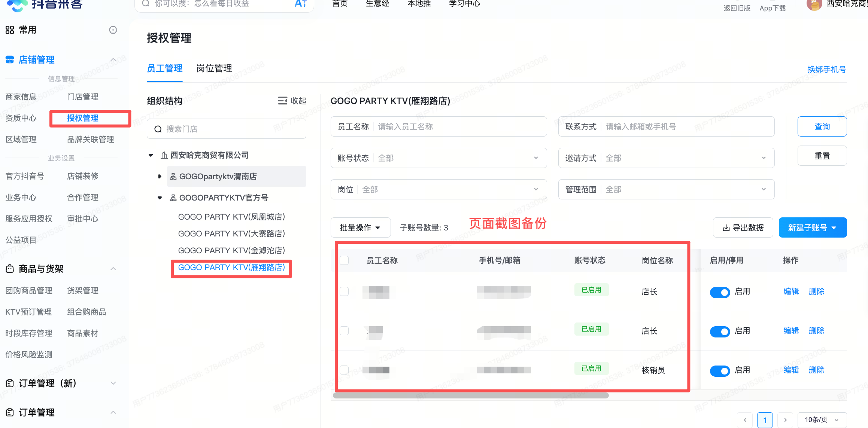This screenshot has width=868, height=428.
Task: Switch to the 岗位管理 tab
Action: click(x=214, y=68)
